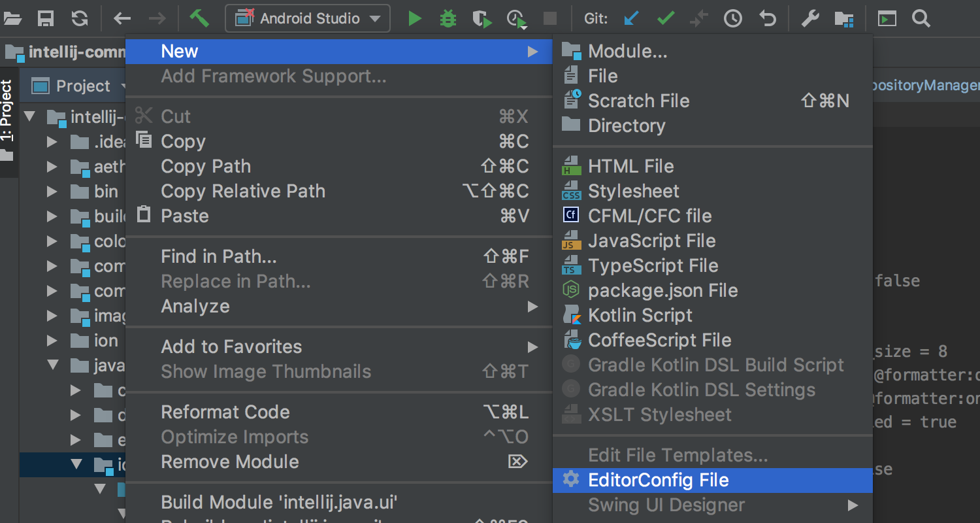This screenshot has width=980, height=523.
Task: Choose Copy Relative Path menu item
Action: click(x=338, y=191)
